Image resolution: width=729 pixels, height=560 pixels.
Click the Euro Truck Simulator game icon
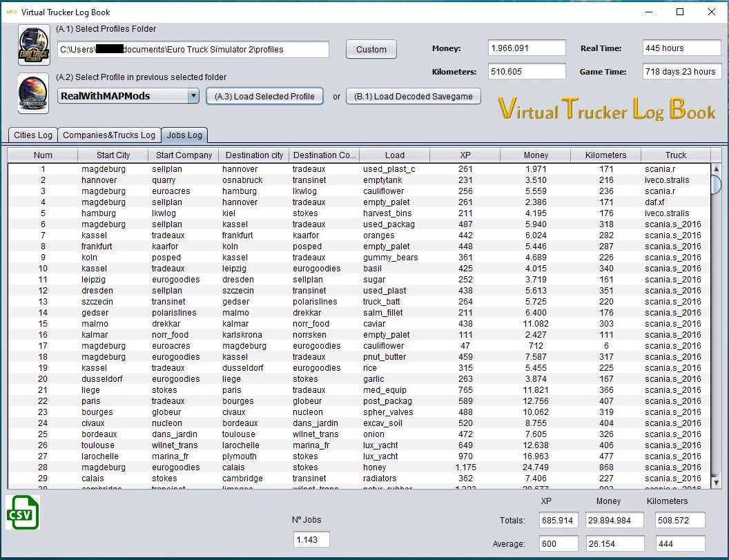pos(33,46)
